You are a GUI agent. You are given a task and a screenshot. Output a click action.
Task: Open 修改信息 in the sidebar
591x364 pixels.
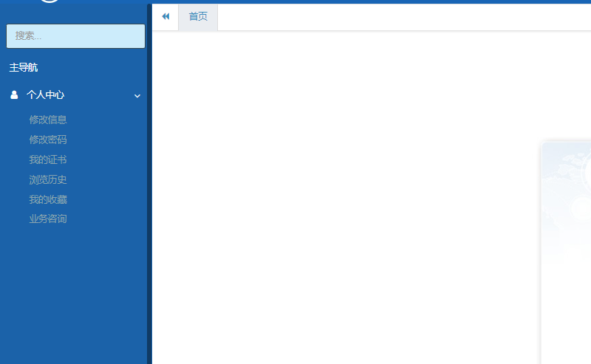point(48,120)
